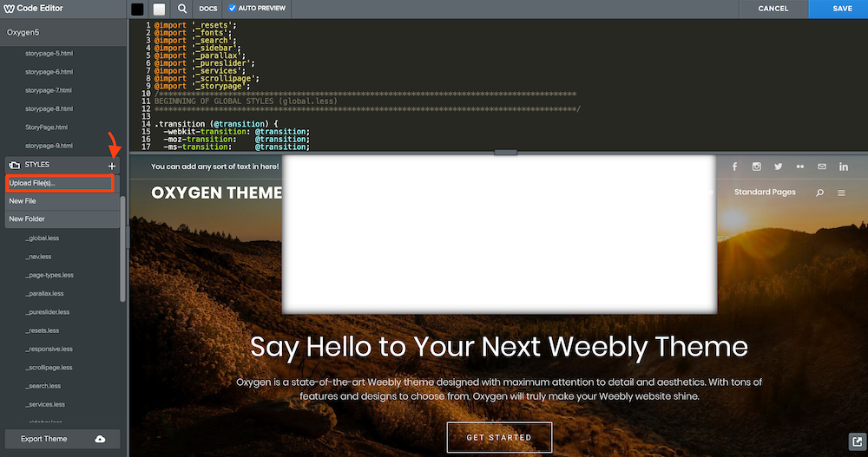Open _page-types.less stylesheet
Image resolution: width=868 pixels, height=457 pixels.
coord(49,275)
